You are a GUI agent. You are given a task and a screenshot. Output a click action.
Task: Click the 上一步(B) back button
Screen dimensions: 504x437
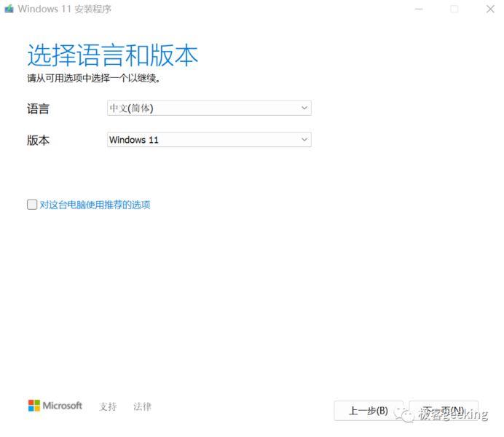pyautogui.click(x=369, y=411)
